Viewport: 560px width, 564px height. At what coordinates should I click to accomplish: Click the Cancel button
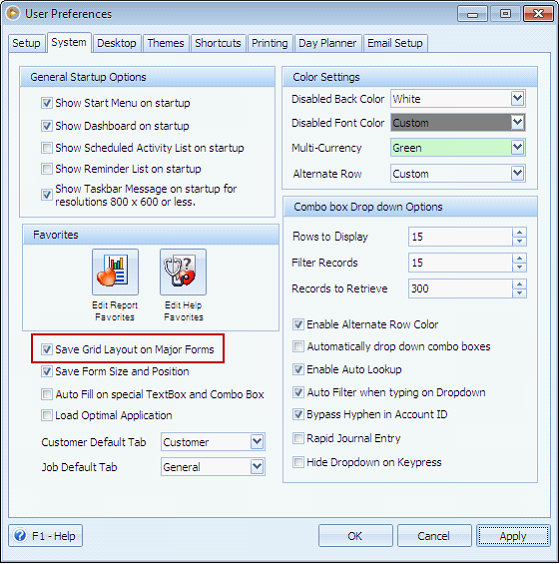pyautogui.click(x=434, y=536)
